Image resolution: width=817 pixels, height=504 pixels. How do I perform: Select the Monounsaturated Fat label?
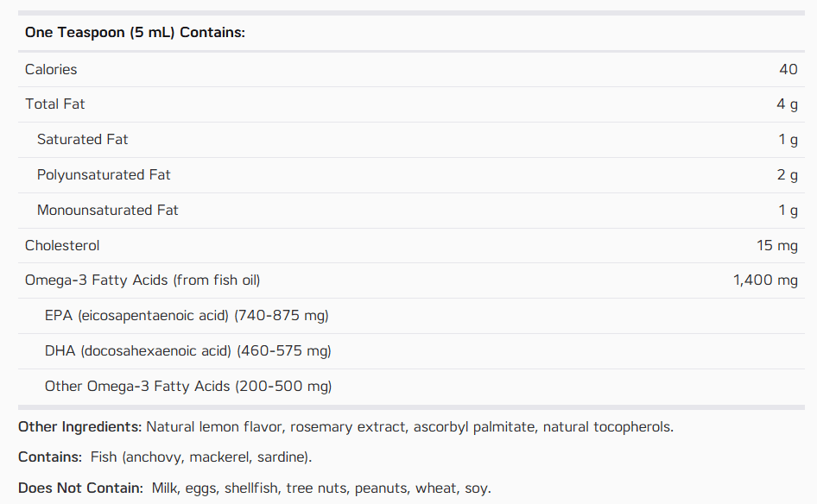[x=107, y=211]
